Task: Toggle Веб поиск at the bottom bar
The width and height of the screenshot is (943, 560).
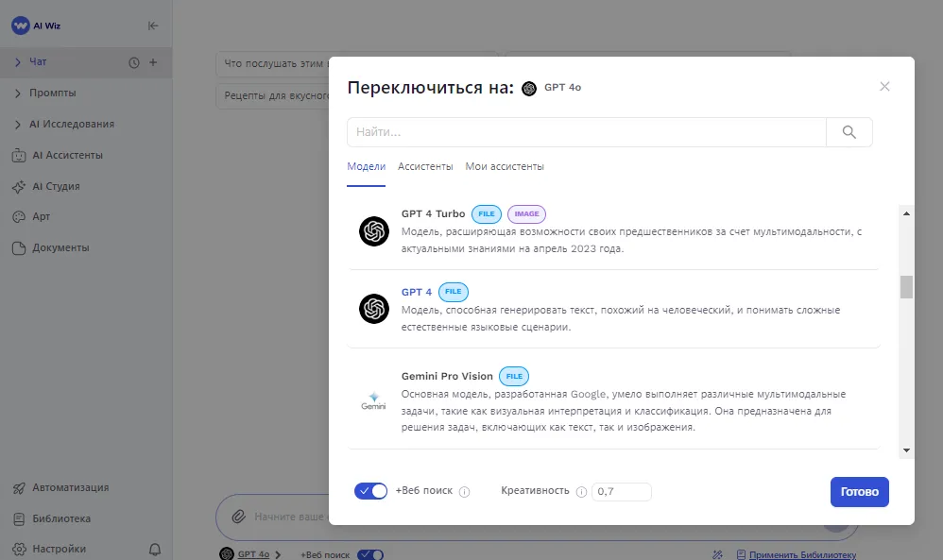Action: click(x=368, y=555)
